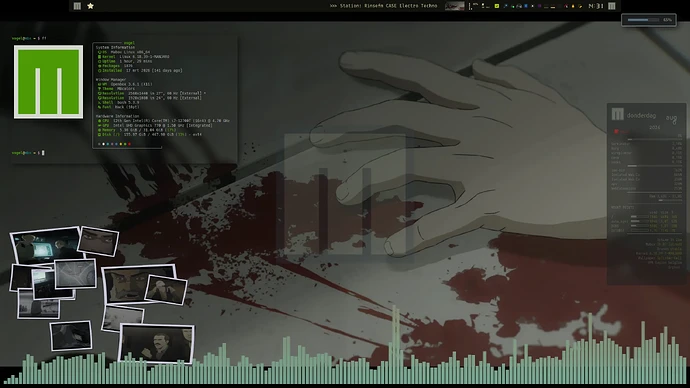Viewport: 690px width, 388px height.
Task: Open the photo of people at computer monitor
Action: click(x=45, y=245)
